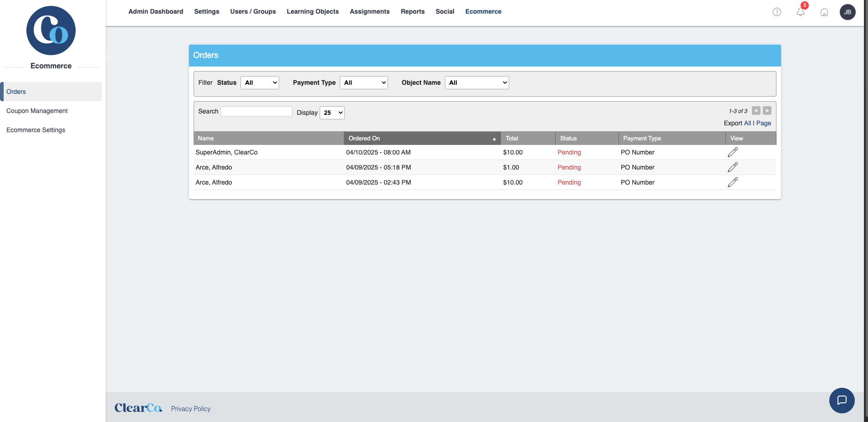
Task: Edit the 05:18 PM Arce order pencil
Action: click(x=733, y=167)
